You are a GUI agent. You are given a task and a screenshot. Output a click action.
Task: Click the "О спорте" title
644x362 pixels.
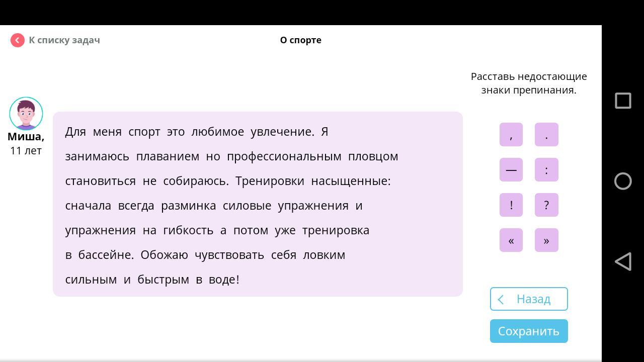click(x=301, y=40)
